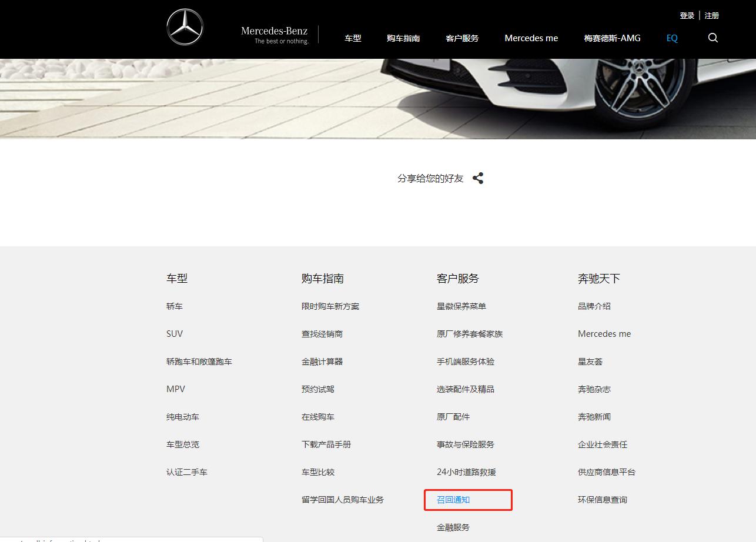
Task: Click Mercedes me in footer under 奔驰天下
Action: tap(604, 334)
